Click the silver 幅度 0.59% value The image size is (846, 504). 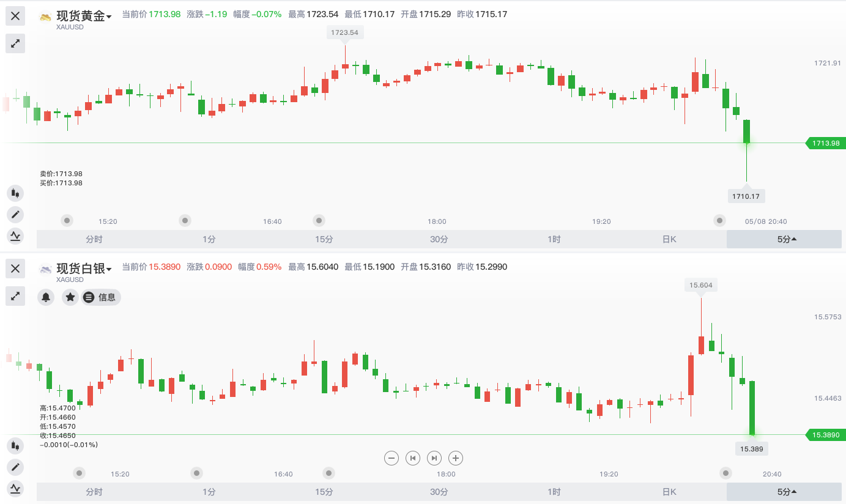(269, 267)
